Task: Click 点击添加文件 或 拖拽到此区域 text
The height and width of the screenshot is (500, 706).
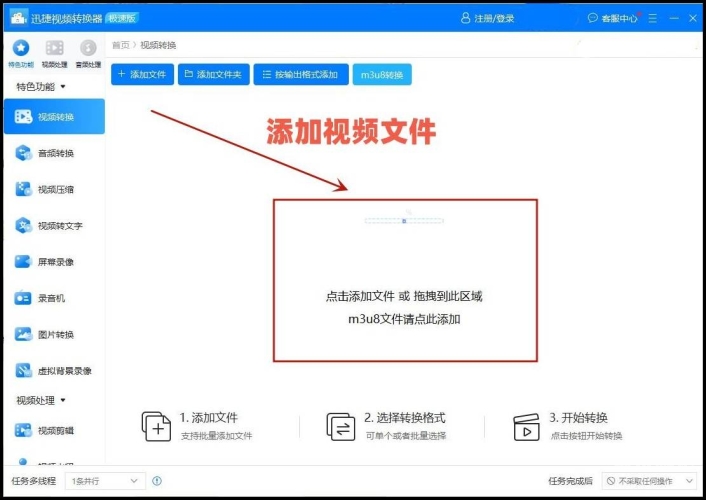Action: point(404,296)
